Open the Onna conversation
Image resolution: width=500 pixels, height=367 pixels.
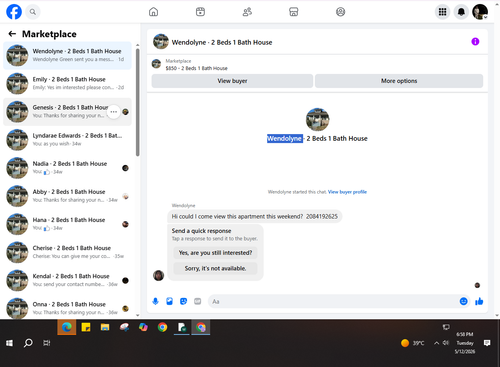pyautogui.click(x=67, y=308)
